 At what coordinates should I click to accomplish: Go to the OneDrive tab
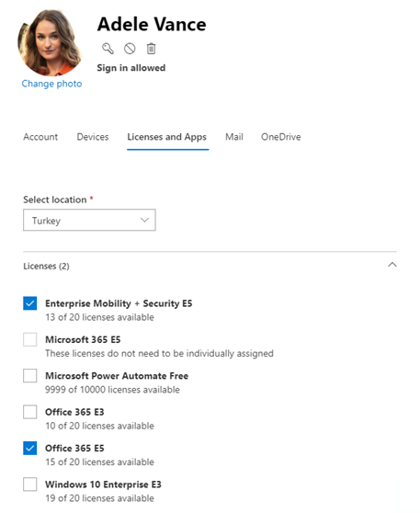coord(281,137)
